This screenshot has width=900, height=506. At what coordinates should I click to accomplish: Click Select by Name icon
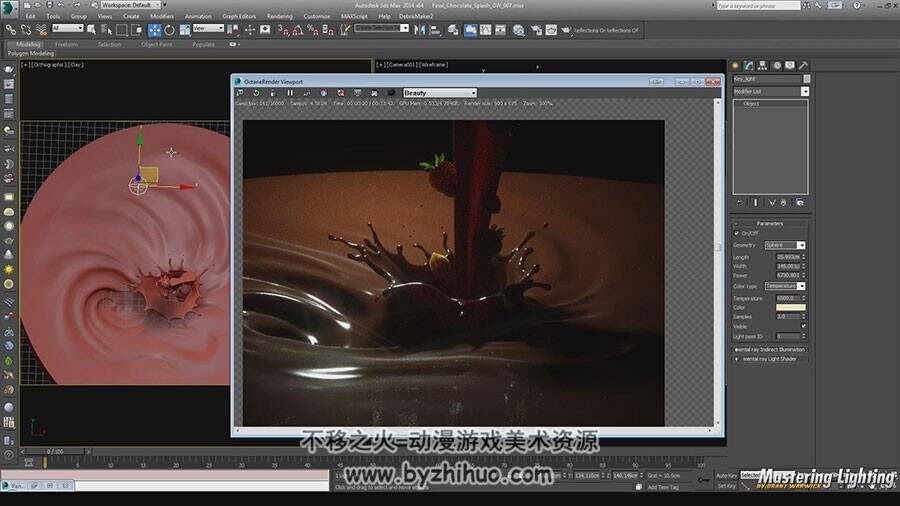pyautogui.click(x=107, y=29)
